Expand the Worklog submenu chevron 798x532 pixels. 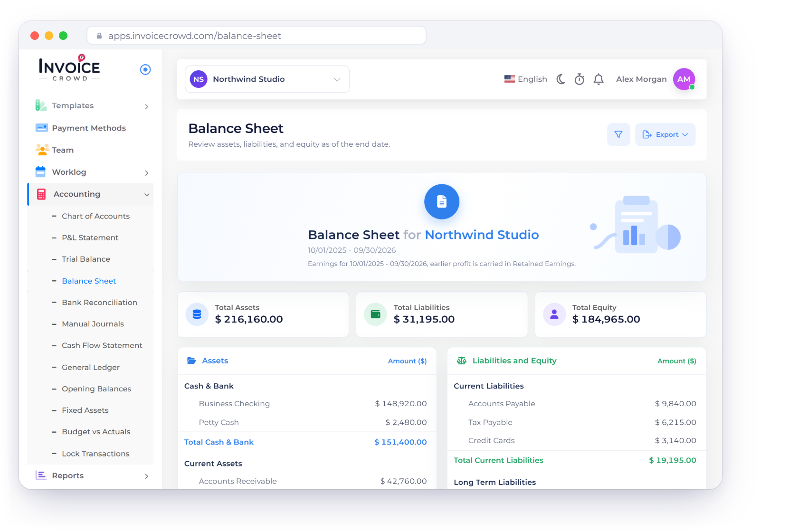pyautogui.click(x=147, y=173)
